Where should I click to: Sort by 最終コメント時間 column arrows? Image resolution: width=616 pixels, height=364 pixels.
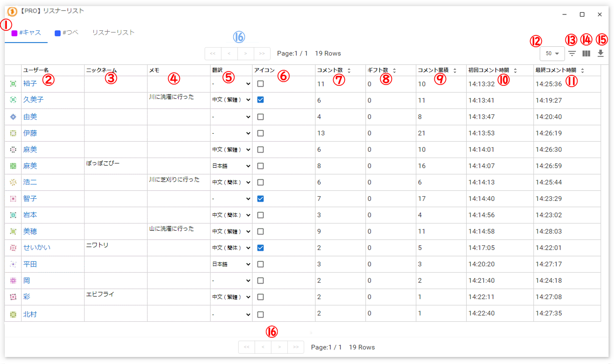pos(582,71)
